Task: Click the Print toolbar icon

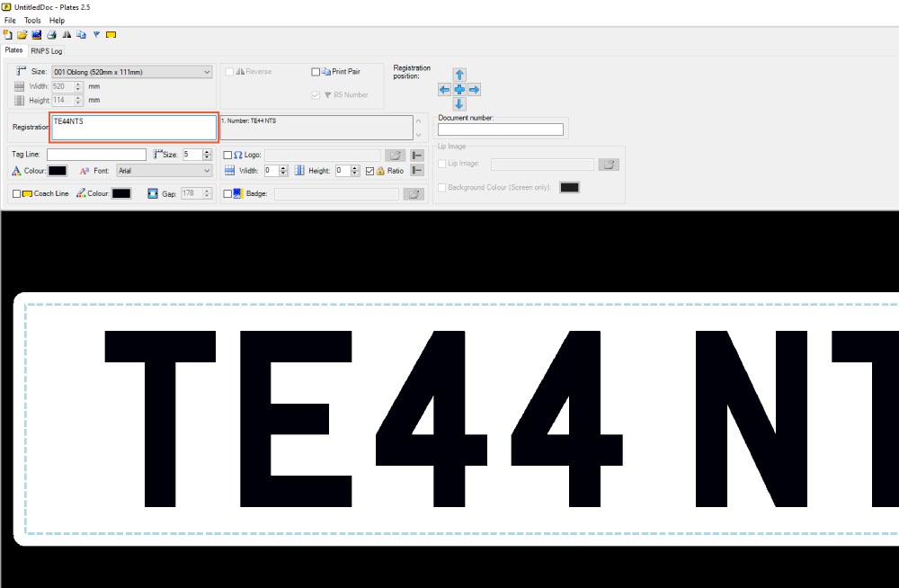Action: [x=51, y=35]
